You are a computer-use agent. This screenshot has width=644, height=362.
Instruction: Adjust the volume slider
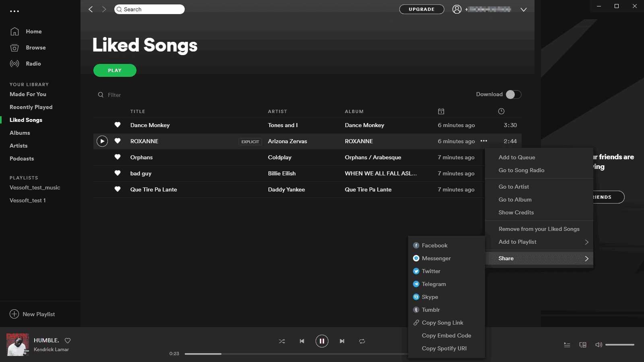(x=620, y=345)
